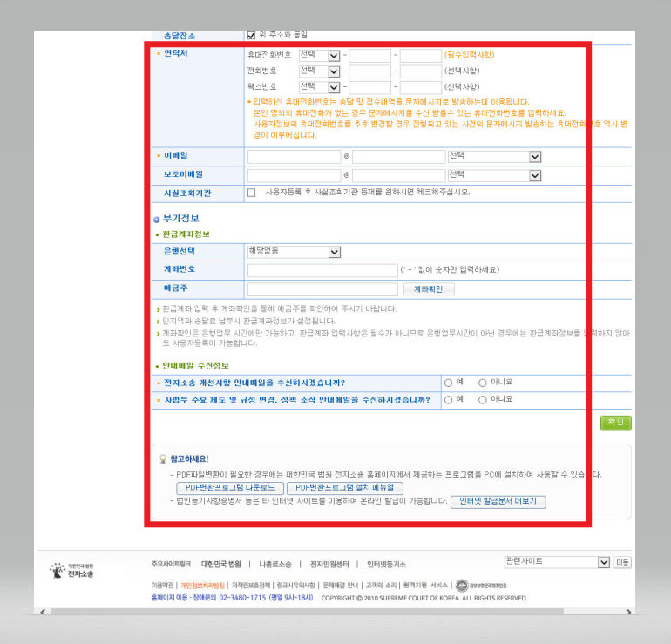
Task: Click the 팩스번호 last number field
Action: click(x=421, y=87)
